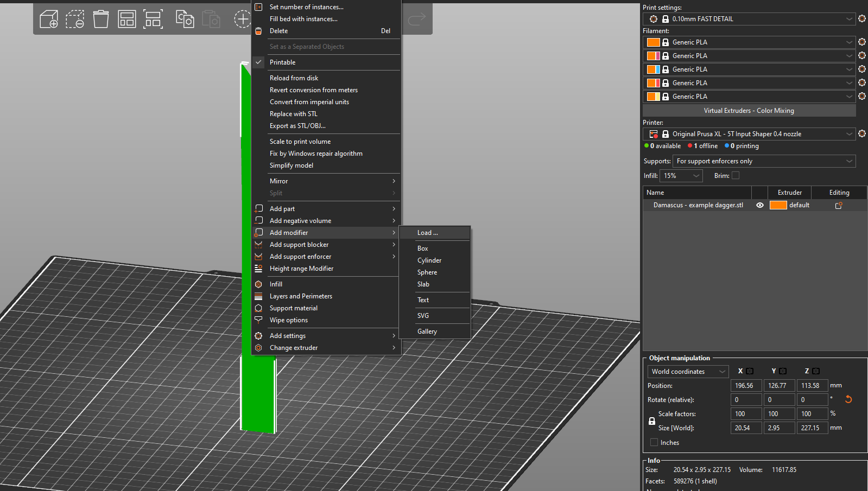This screenshot has width=868, height=491.
Task: Expand the Add part submenu
Action: pos(326,209)
